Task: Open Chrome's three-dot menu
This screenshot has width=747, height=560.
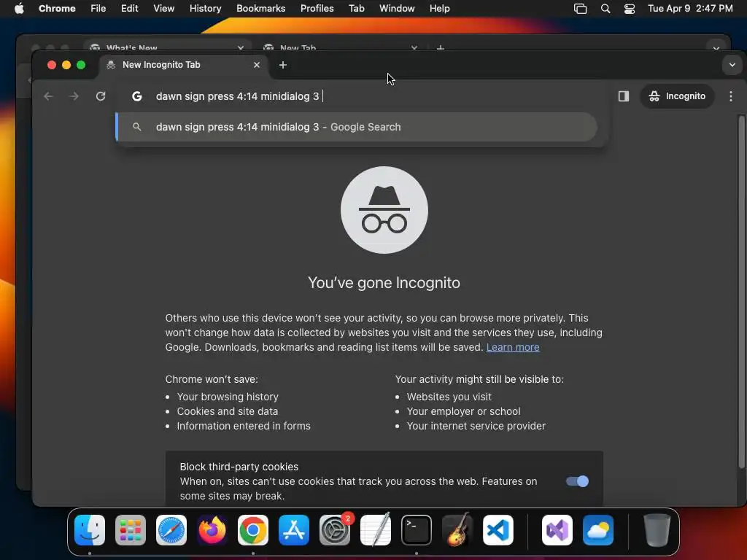Action: pos(731,96)
